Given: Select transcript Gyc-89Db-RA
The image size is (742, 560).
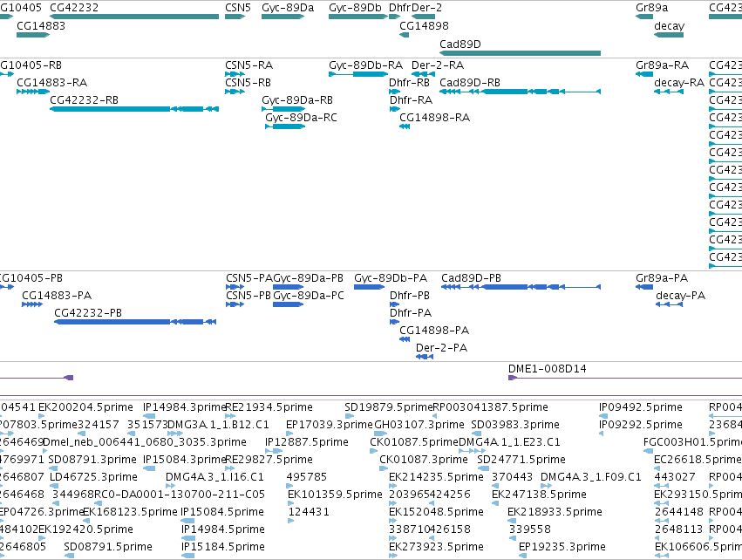Looking at the screenshot, I should [366, 65].
